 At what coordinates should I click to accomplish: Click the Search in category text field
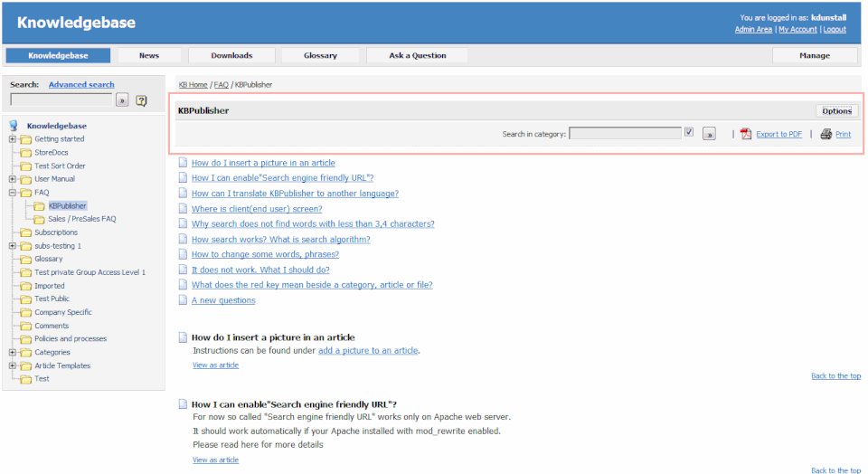pos(625,134)
